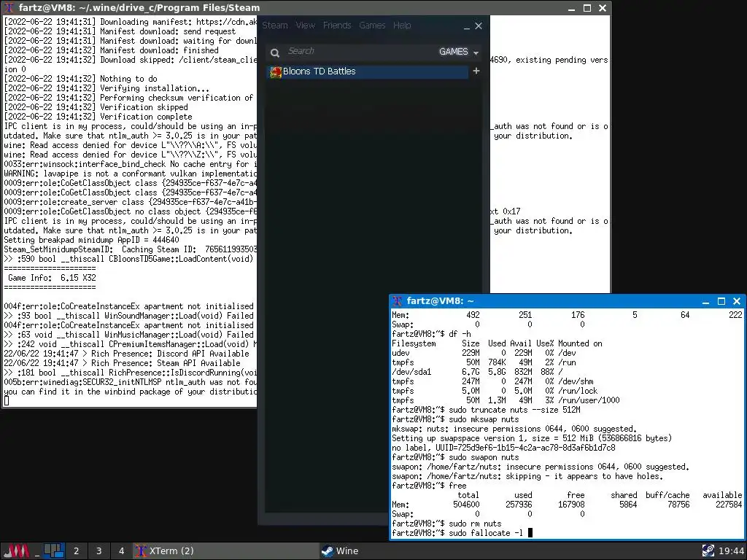Image resolution: width=747 pixels, height=560 pixels.
Task: Click the Bloons TD Battles game icon
Action: point(275,72)
